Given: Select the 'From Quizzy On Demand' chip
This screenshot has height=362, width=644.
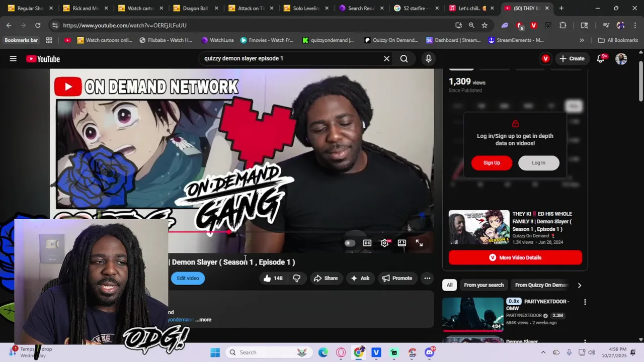Looking at the screenshot, I should 541,285.
